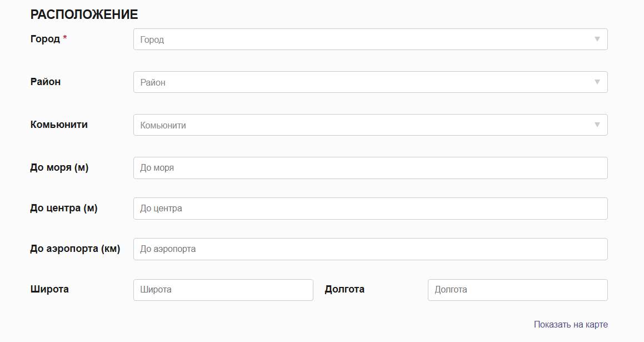Click the До аэропорта (км) label
The width and height of the screenshot is (644, 342).
point(75,249)
